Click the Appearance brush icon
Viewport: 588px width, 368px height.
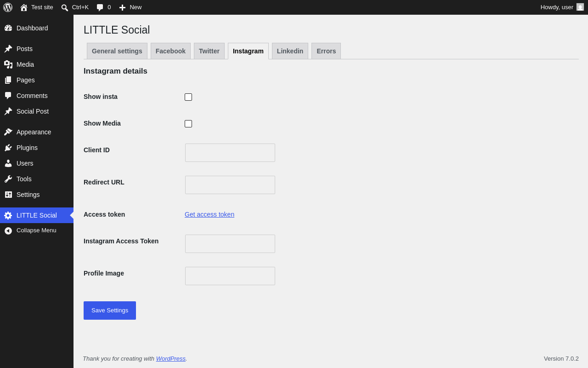point(8,132)
